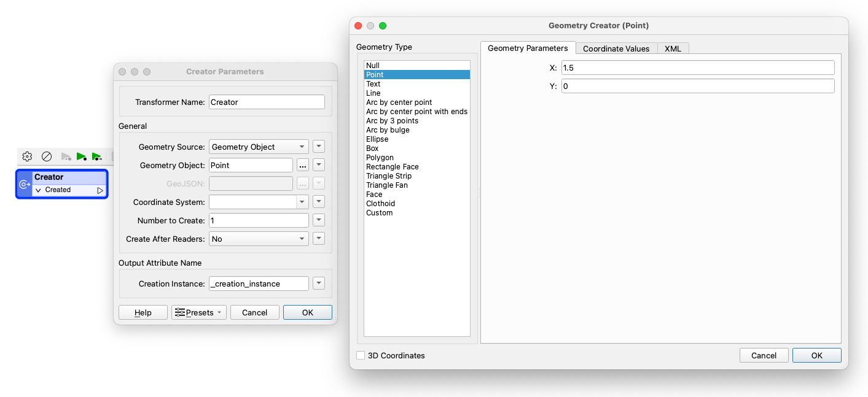The height and width of the screenshot is (397, 868).
Task: Switch to the Coordinate Values tab
Action: coord(616,48)
